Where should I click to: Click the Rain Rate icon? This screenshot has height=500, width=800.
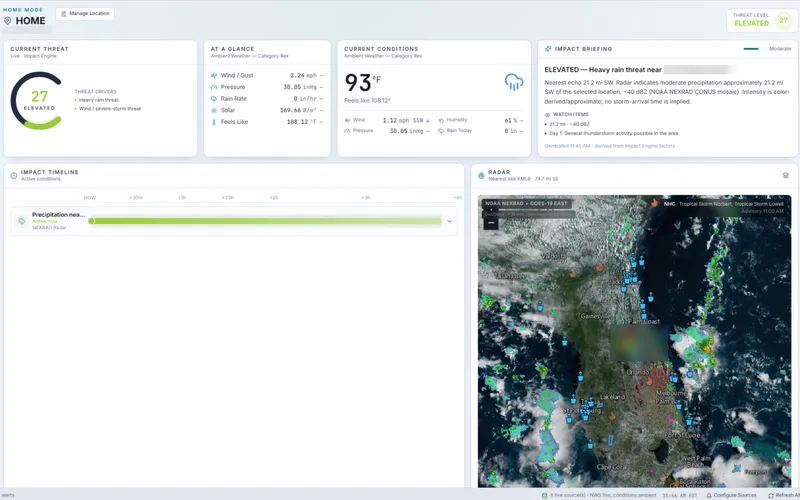(214, 99)
